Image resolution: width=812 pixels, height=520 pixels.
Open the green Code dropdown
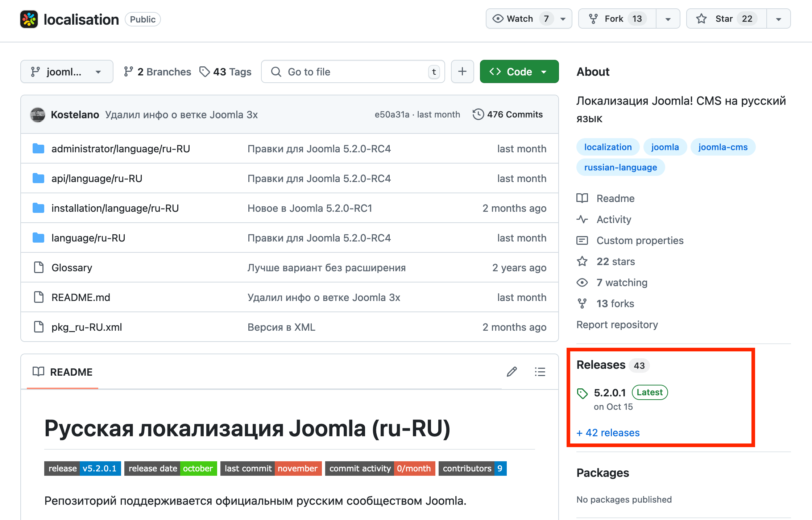coord(519,71)
